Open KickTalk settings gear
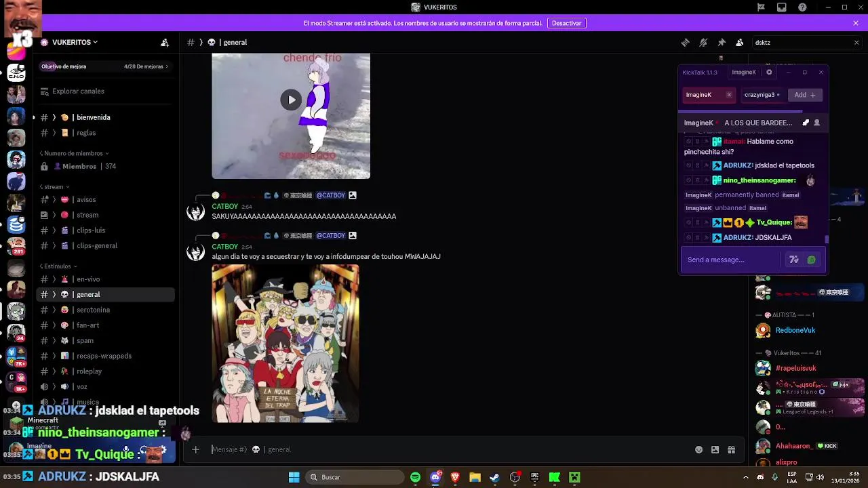Image resolution: width=868 pixels, height=488 pixels. 769,72
